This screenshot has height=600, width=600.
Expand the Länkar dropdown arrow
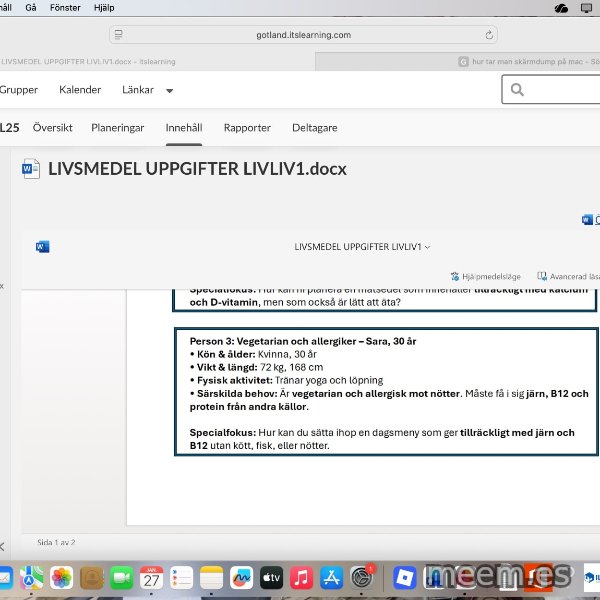pyautogui.click(x=170, y=91)
